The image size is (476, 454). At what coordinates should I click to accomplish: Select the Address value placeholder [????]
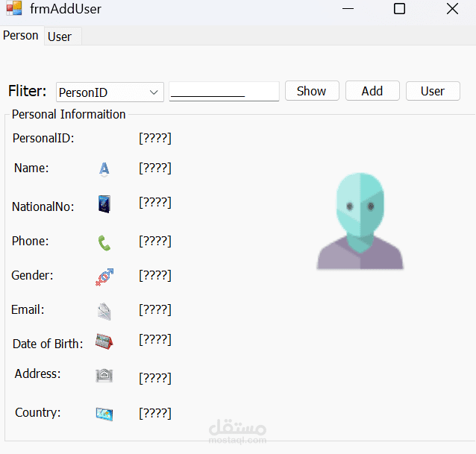tap(155, 378)
